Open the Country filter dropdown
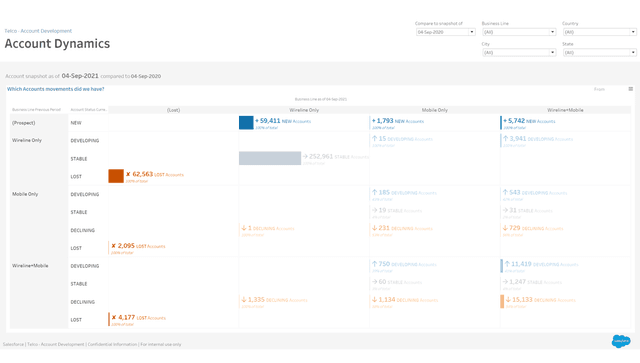The height and width of the screenshot is (363, 640). 600,32
